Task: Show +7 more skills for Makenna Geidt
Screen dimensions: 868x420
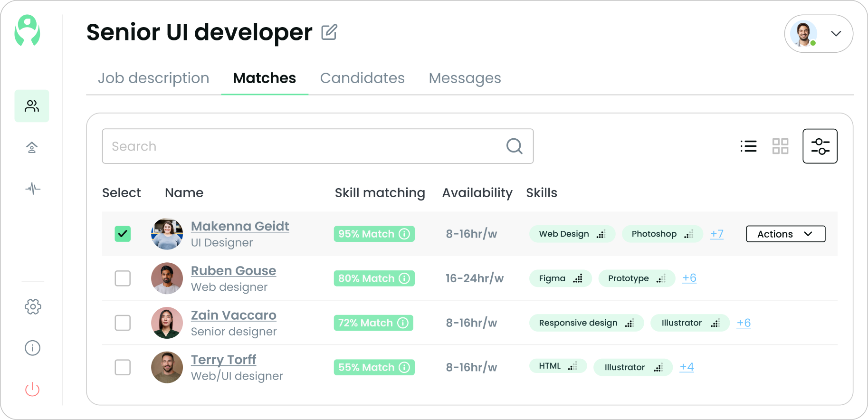Action: [717, 234]
